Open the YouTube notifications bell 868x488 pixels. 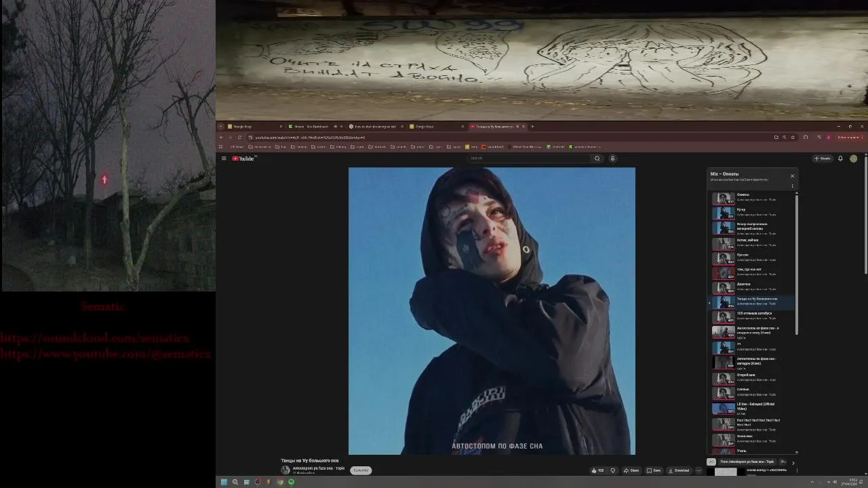(840, 159)
